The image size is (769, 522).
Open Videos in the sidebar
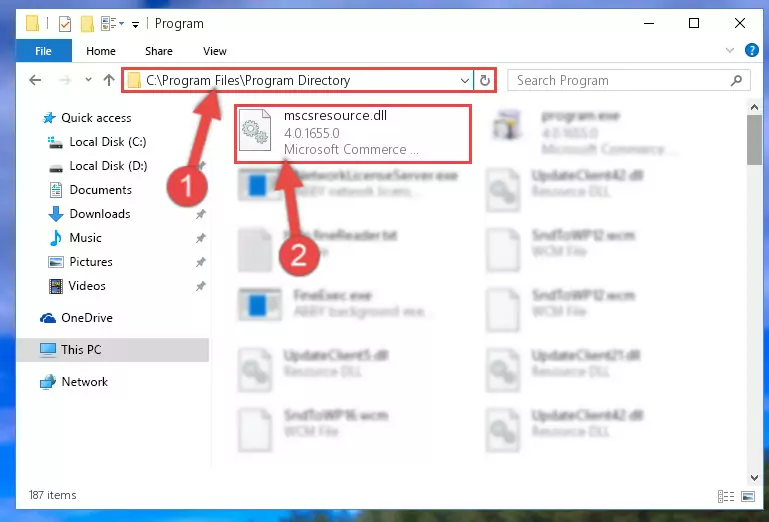point(87,286)
